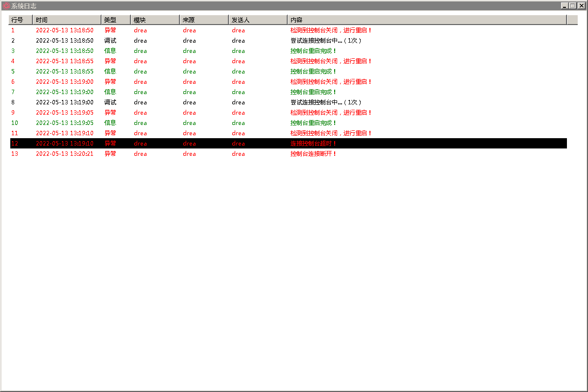The image size is (588, 392).
Task: Select highlighted row 连接控制台超时！
Action: [313, 144]
